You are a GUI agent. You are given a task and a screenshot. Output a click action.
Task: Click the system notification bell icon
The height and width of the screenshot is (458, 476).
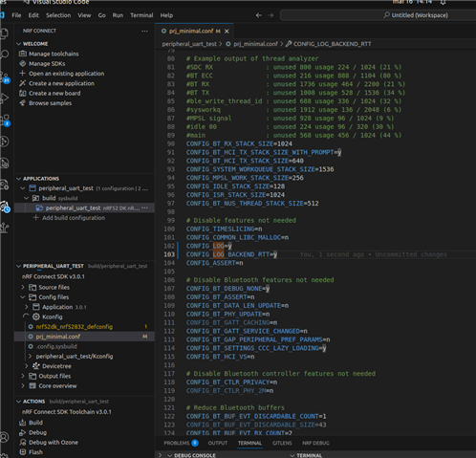pyautogui.click(x=443, y=2)
